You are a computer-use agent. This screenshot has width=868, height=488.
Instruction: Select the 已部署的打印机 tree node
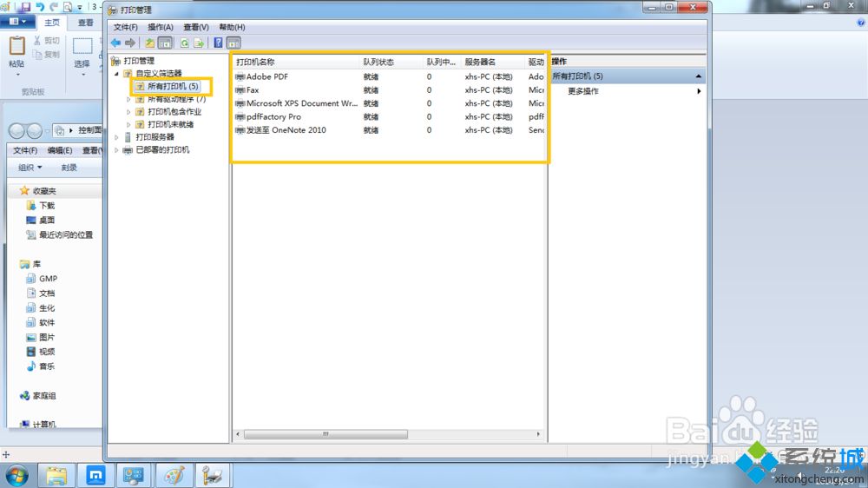click(x=163, y=149)
